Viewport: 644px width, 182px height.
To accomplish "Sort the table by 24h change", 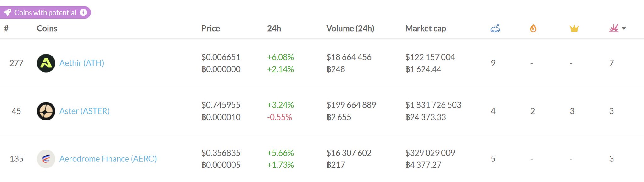I will 274,28.
